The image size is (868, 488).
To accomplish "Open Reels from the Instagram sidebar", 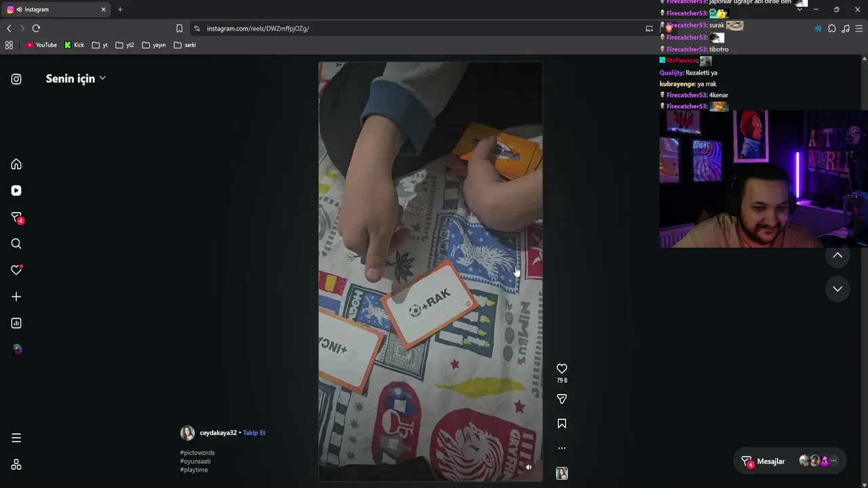I will point(16,191).
